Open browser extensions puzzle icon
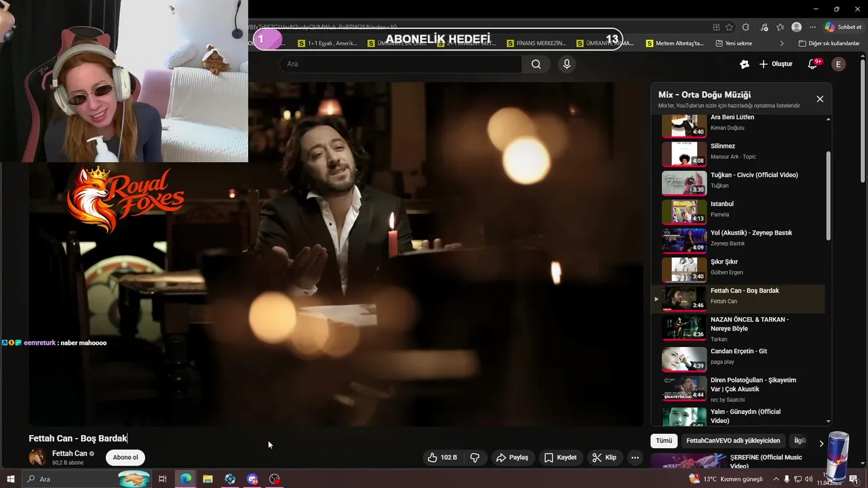This screenshot has width=868, height=488. tap(746, 27)
